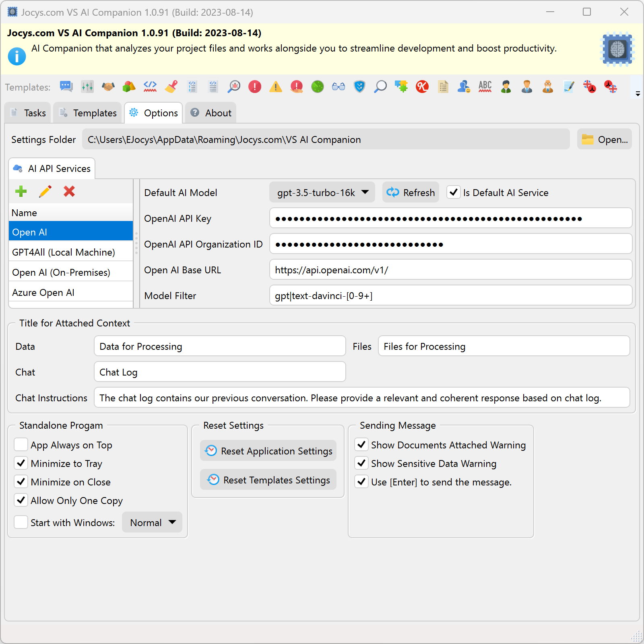Open the About tab
Viewport: 644px width, 644px height.
[211, 113]
